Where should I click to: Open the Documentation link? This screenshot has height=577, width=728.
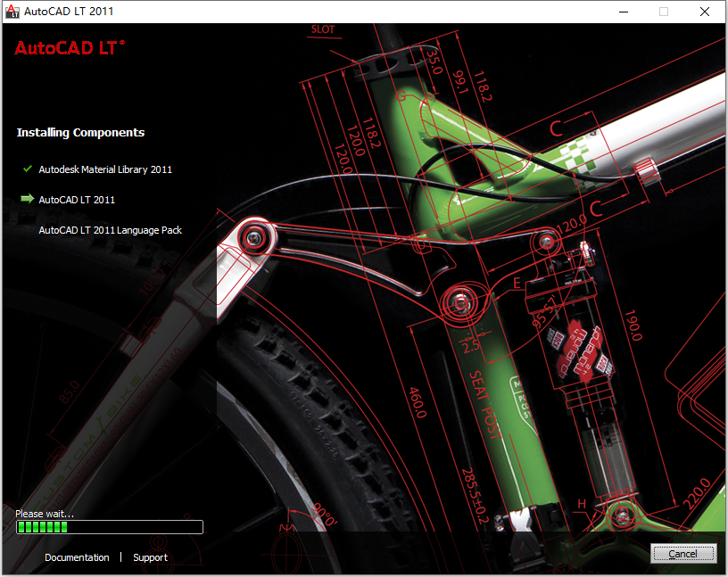pos(77,557)
